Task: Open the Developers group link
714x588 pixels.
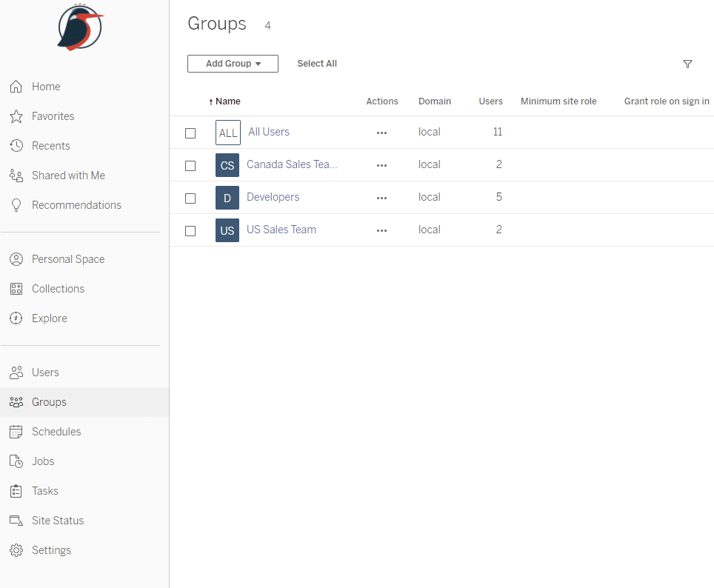Action: [x=273, y=197]
